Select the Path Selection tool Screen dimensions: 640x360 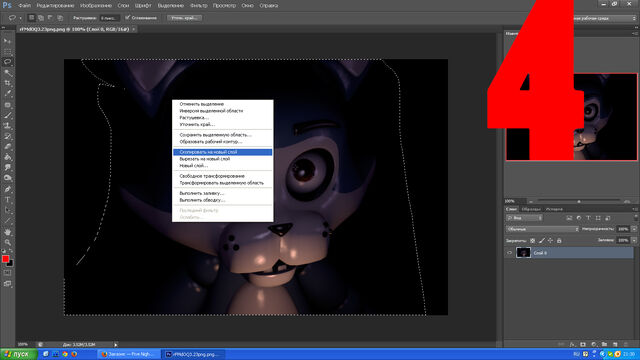[x=7, y=210]
